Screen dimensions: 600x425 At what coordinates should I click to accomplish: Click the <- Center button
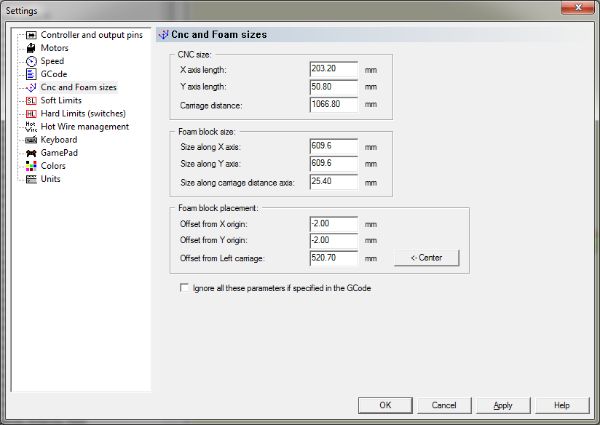click(427, 258)
